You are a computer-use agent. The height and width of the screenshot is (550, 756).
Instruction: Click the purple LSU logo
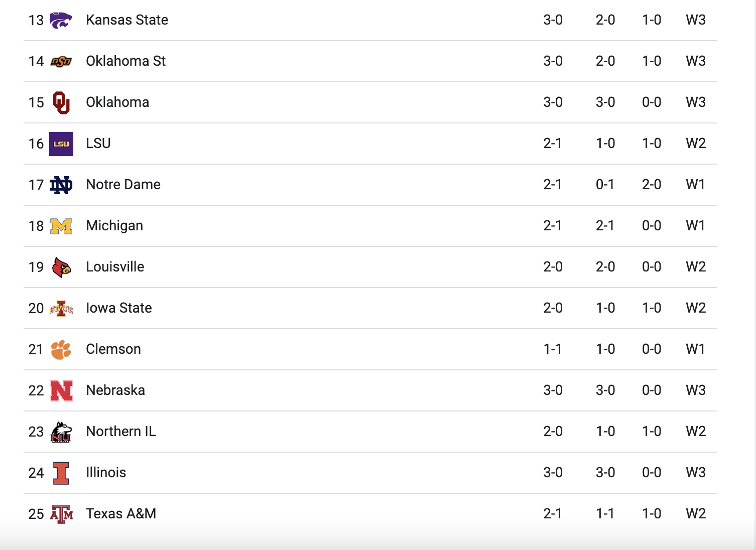click(x=61, y=144)
